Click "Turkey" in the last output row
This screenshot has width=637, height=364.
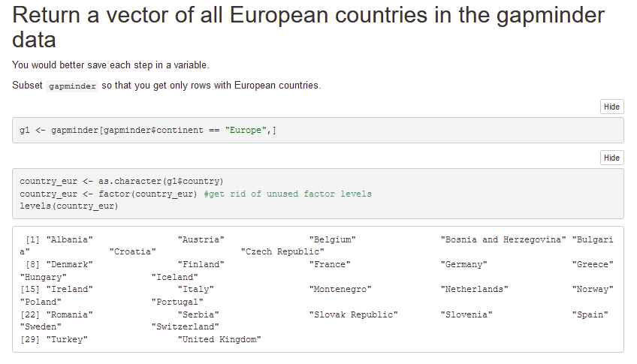pyautogui.click(x=67, y=340)
